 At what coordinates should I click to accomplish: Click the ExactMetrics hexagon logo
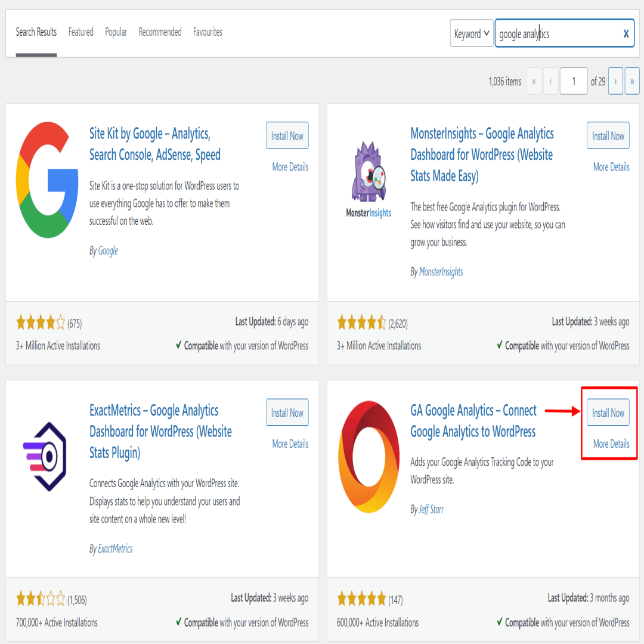click(x=45, y=456)
